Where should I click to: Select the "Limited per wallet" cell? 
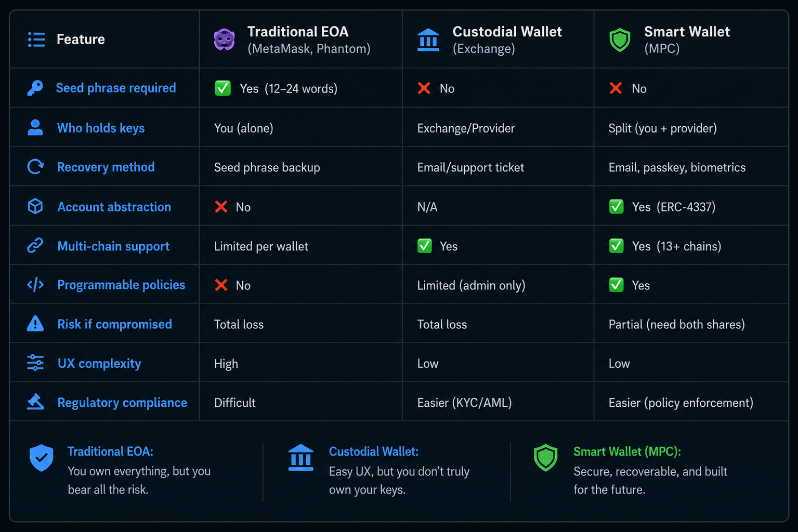pos(261,246)
